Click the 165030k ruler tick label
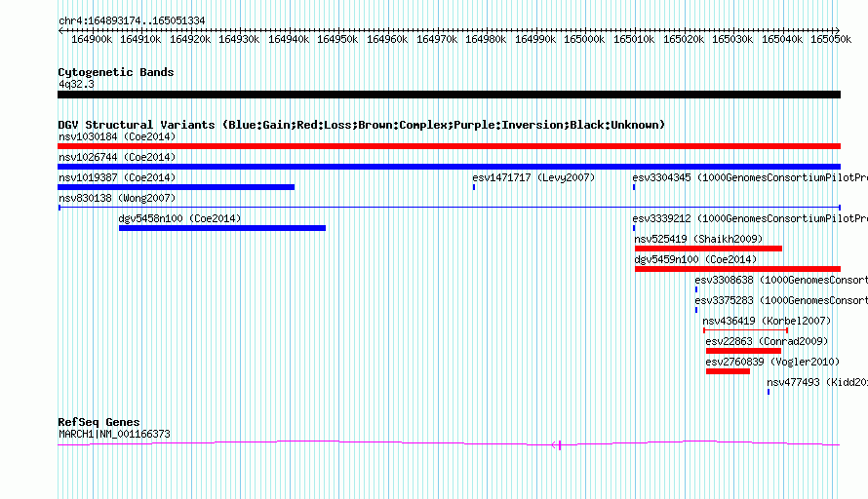Image resolution: width=868 pixels, height=499 pixels. (x=732, y=39)
